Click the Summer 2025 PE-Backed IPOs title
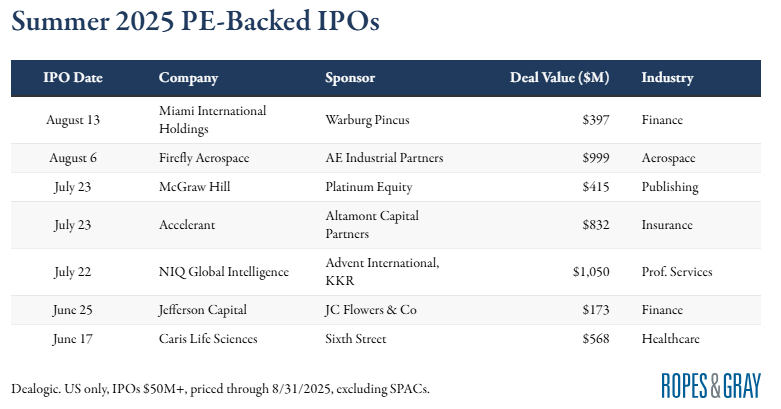 196,23
